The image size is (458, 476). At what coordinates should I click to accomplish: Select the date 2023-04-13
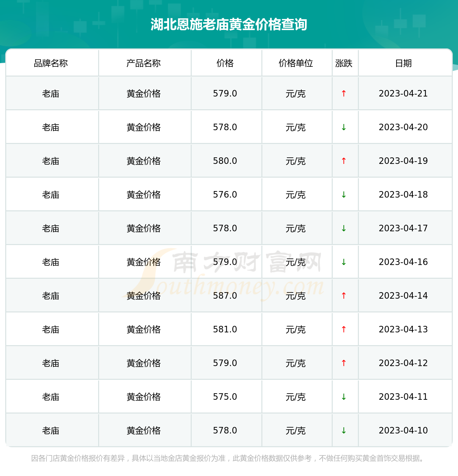(403, 329)
